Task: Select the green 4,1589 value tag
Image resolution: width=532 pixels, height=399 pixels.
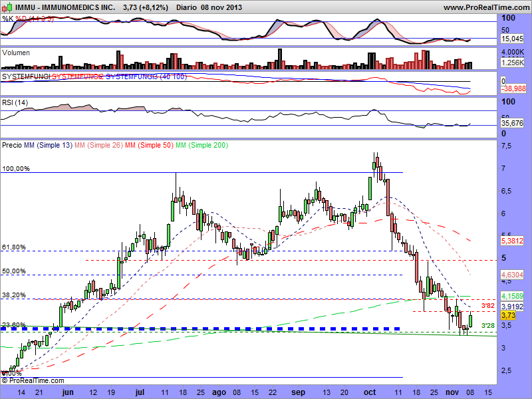Action: tap(512, 296)
